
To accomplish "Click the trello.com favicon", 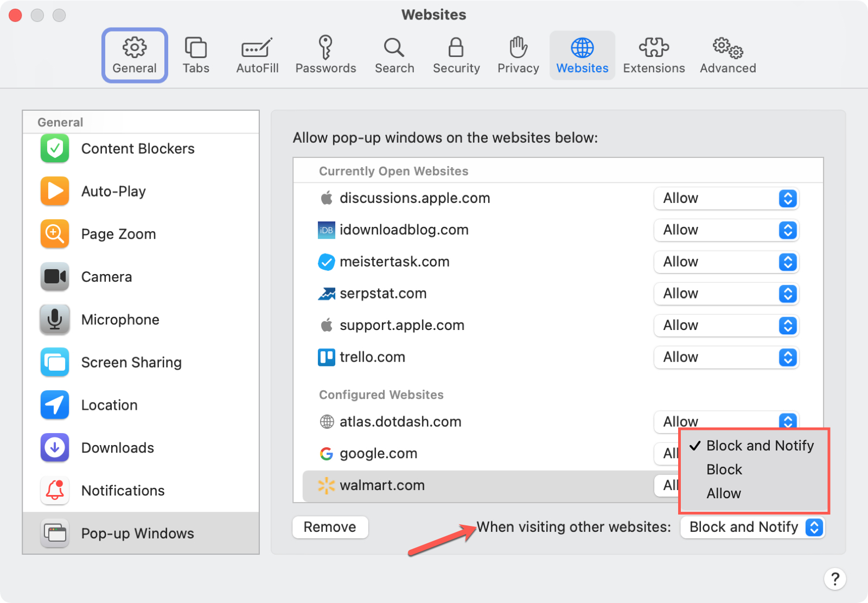I will [327, 357].
